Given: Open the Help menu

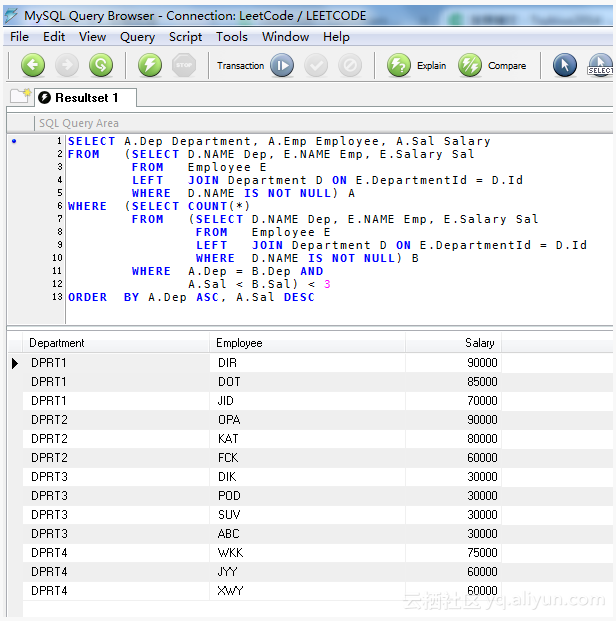Looking at the screenshot, I should pyautogui.click(x=336, y=37).
